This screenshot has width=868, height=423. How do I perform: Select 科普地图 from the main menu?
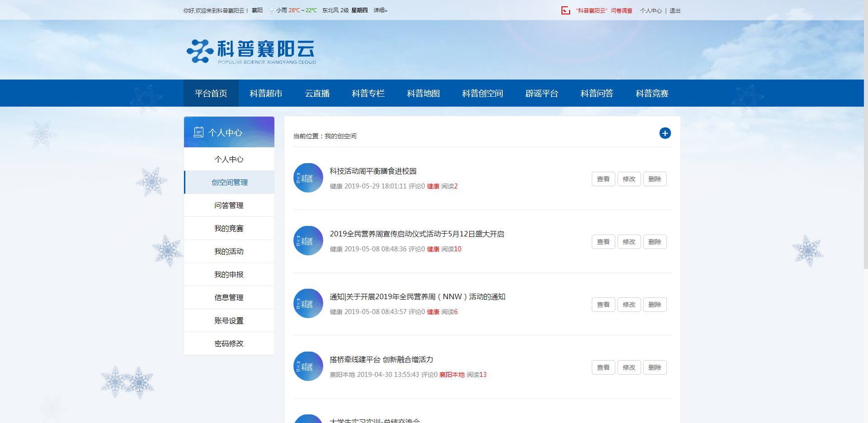pos(423,94)
